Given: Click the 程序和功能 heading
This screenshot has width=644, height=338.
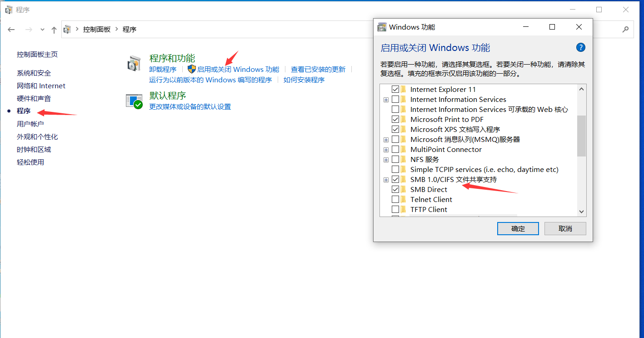Looking at the screenshot, I should [x=172, y=58].
